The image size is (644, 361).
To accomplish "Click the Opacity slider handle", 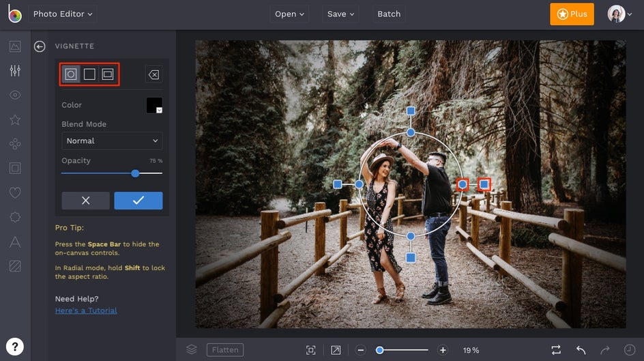I will pyautogui.click(x=135, y=173).
